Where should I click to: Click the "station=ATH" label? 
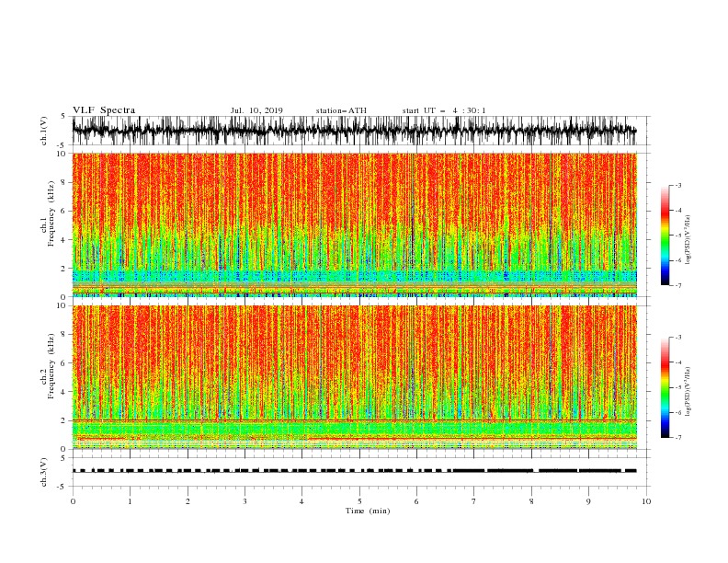(341, 110)
